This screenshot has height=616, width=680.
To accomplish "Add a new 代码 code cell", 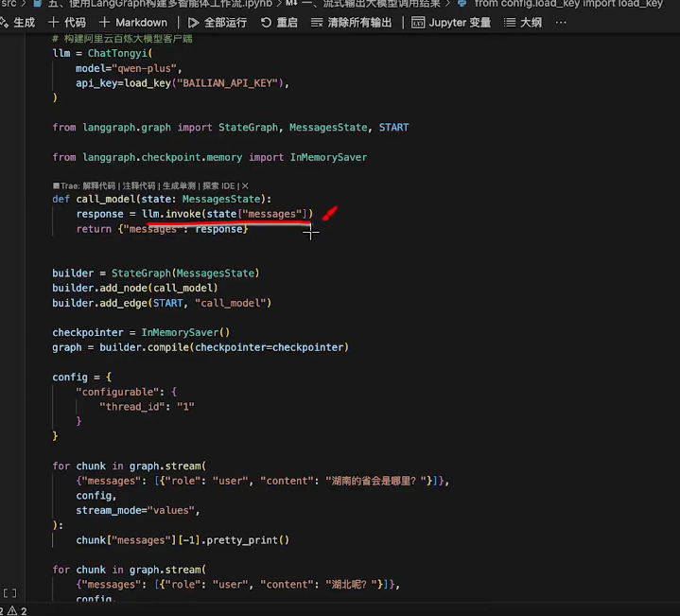I will [x=67, y=23].
